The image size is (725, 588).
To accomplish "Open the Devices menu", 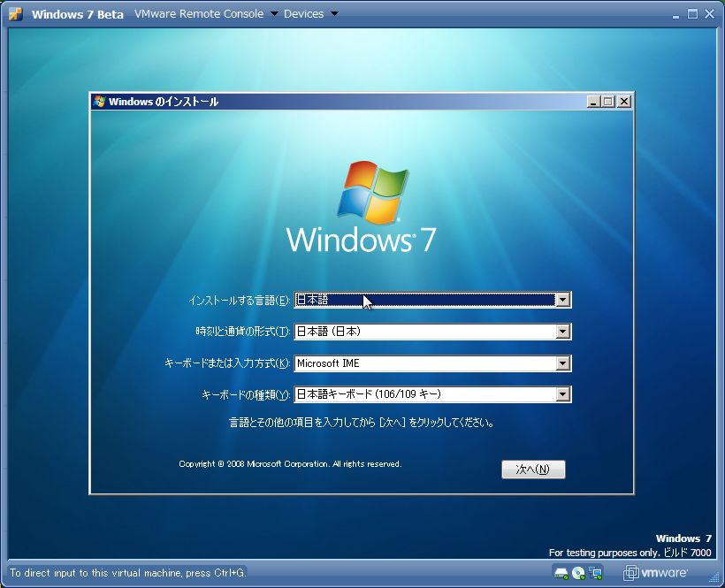I will click(x=310, y=14).
